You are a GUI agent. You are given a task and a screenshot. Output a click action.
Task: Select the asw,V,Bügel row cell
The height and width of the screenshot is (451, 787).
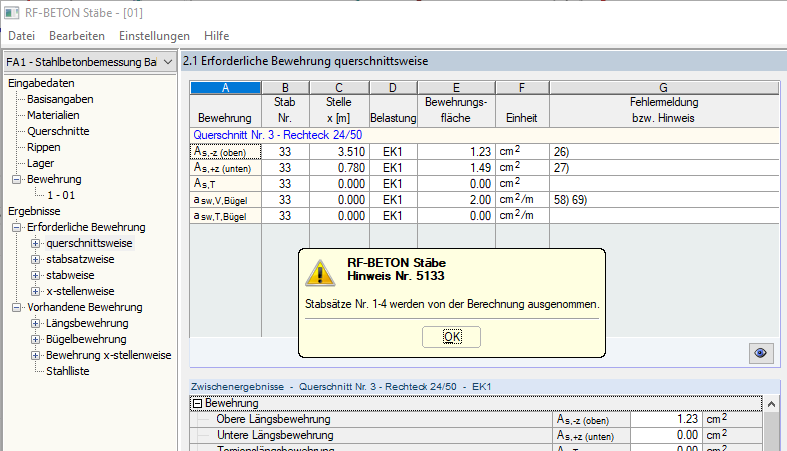tap(225, 200)
